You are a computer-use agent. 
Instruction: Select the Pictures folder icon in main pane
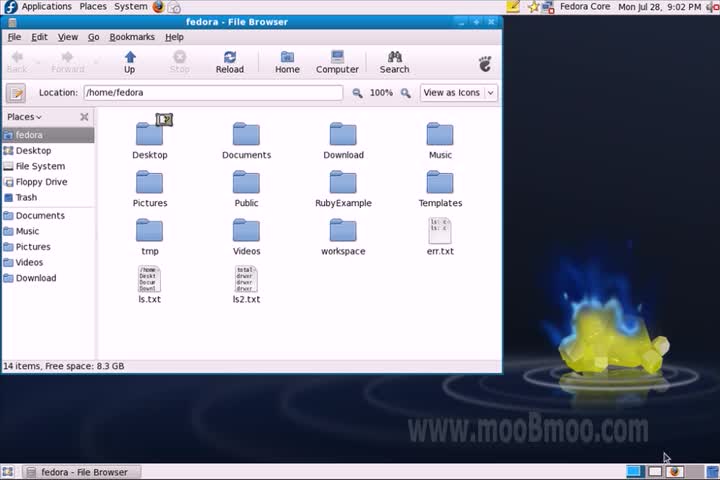(x=150, y=182)
